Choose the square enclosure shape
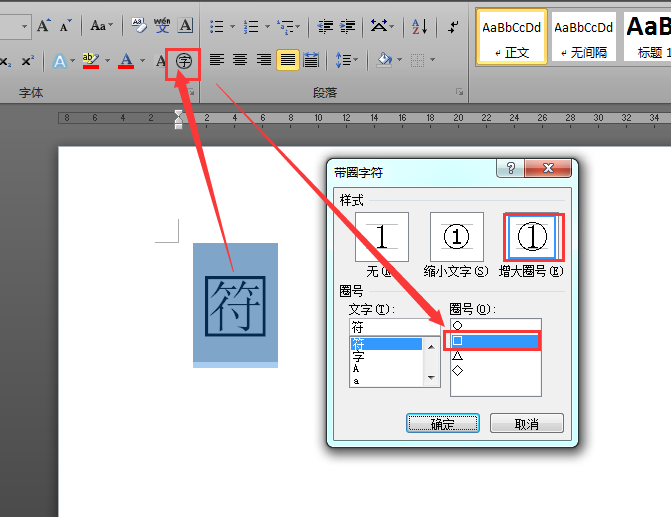 coord(495,341)
